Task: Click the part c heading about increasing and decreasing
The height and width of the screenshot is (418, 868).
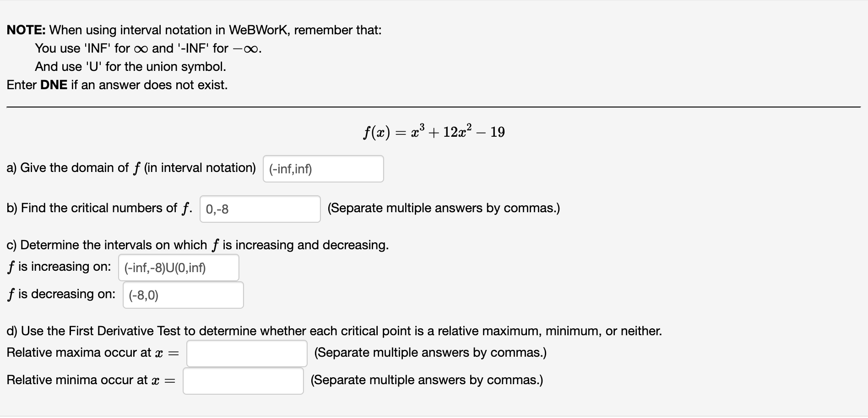Action: tap(197, 245)
